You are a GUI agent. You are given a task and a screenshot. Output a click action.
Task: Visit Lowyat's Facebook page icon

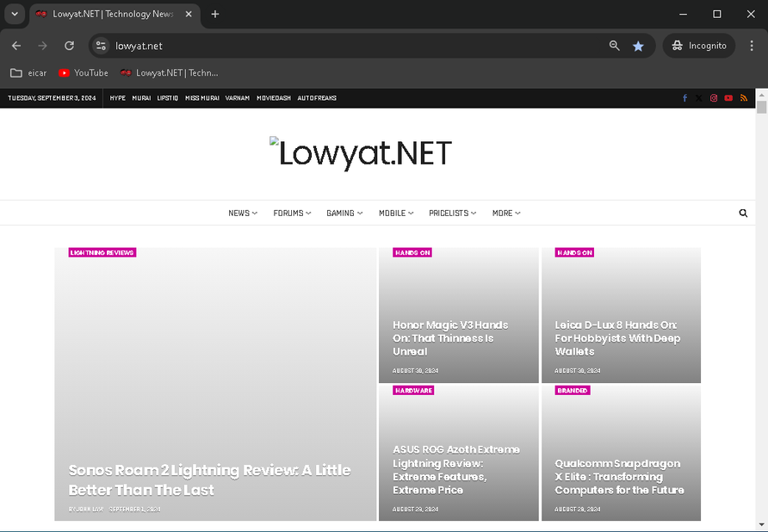pos(684,98)
